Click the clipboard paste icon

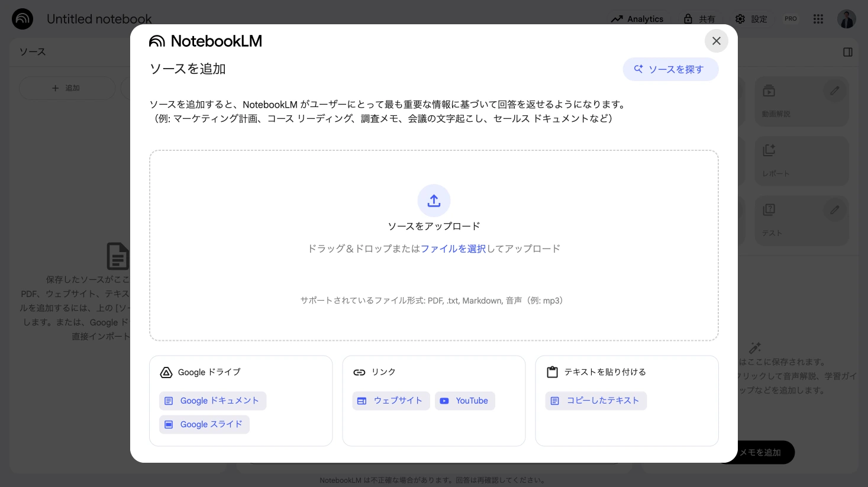(552, 372)
